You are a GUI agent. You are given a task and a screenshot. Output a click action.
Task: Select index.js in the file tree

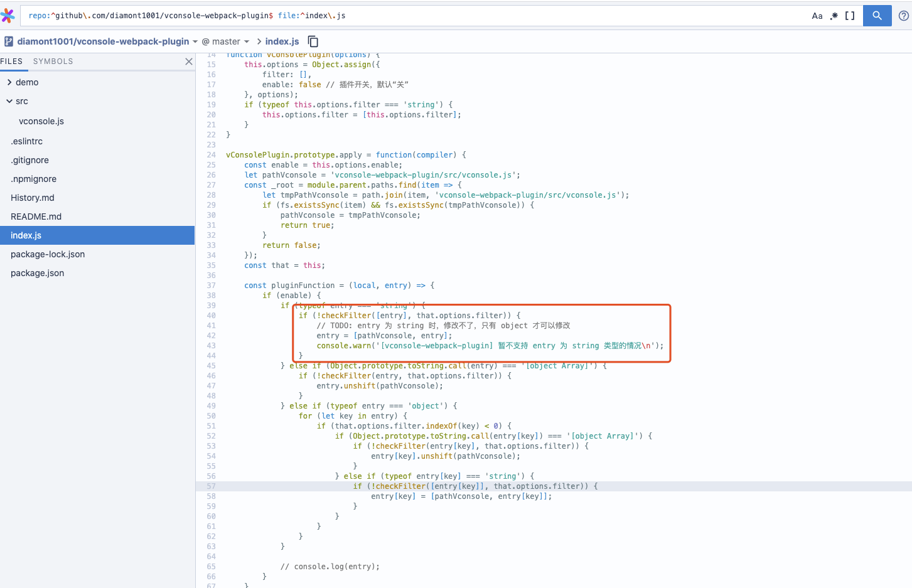tap(97, 235)
